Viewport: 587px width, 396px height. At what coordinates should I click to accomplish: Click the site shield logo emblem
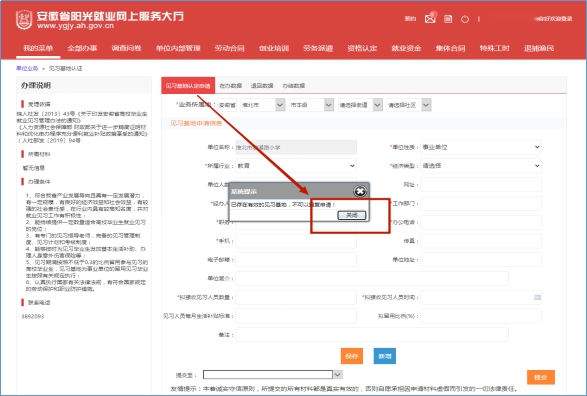pyautogui.click(x=24, y=20)
